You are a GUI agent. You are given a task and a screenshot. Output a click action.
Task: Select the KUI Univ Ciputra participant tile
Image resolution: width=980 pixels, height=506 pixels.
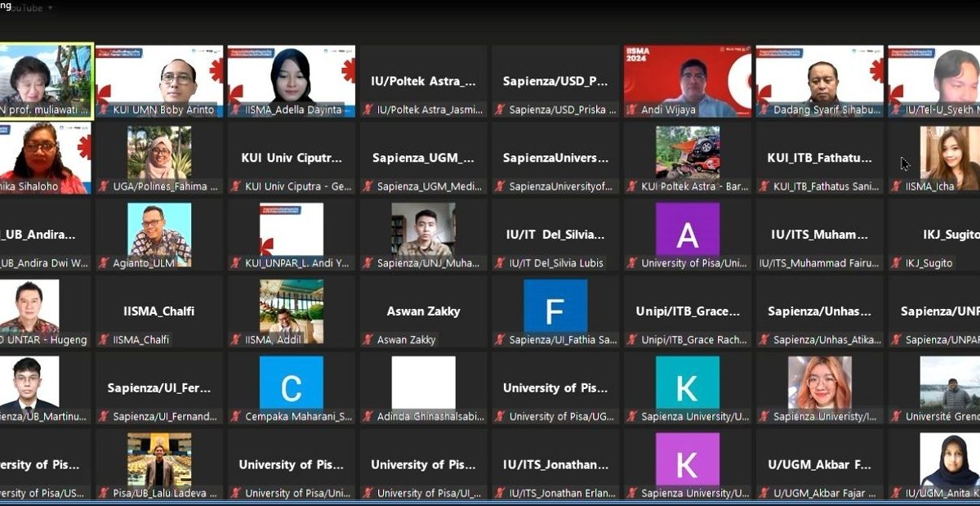pos(292,158)
